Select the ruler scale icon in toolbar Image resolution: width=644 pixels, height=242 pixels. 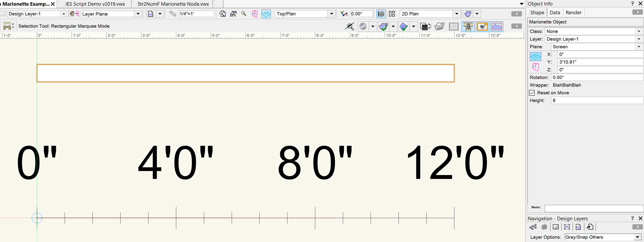tap(173, 14)
